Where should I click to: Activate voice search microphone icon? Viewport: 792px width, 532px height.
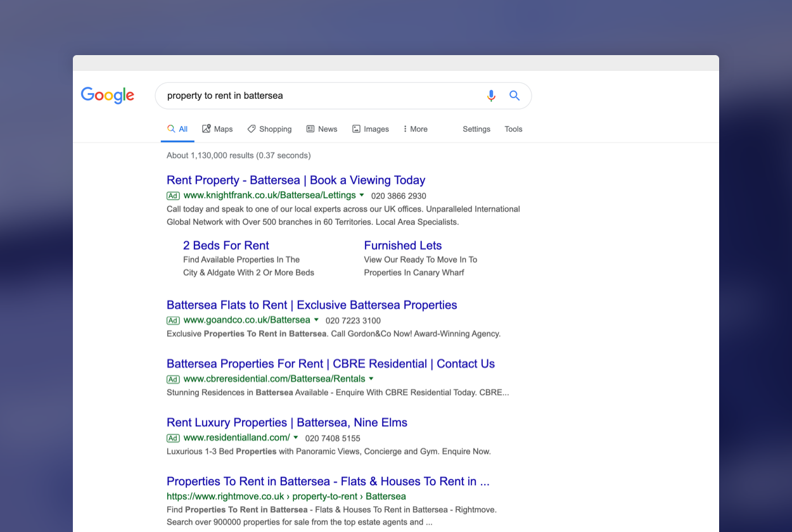point(491,96)
